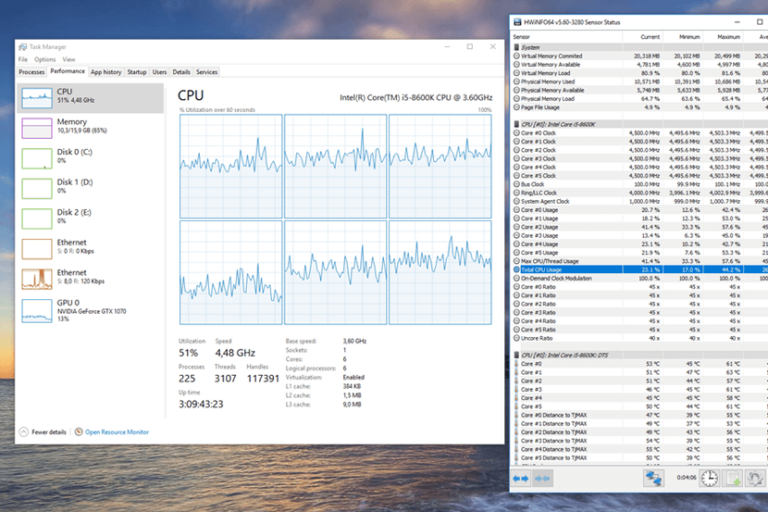The image size is (768, 512).
Task: Select GPU 0 NVIDIA GeForce GTX 1070
Action: 90,311
